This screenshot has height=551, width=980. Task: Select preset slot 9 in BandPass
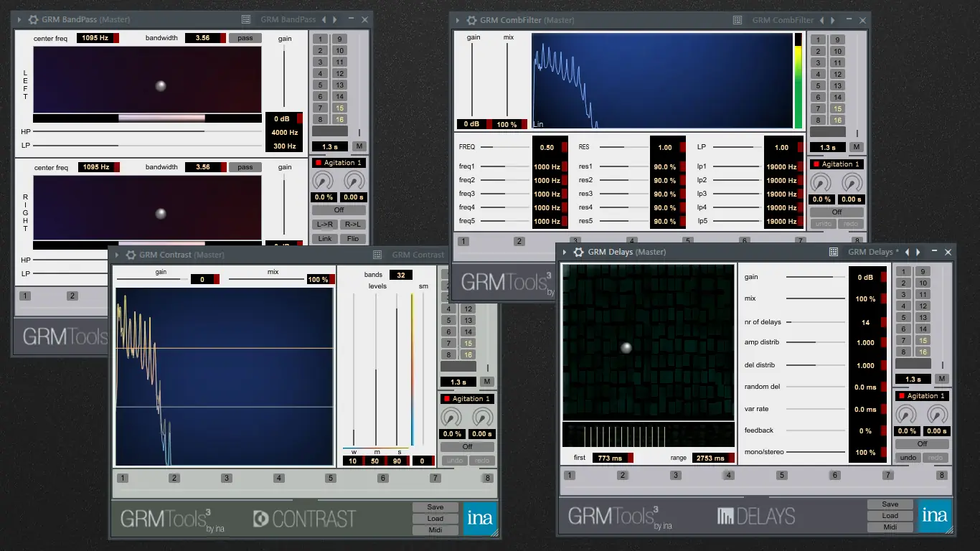click(339, 39)
